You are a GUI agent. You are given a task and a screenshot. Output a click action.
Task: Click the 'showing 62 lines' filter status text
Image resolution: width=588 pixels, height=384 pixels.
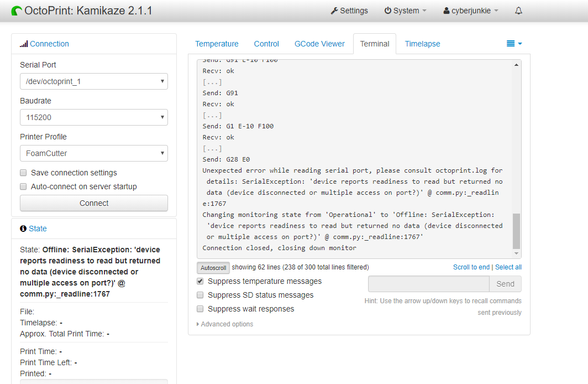(x=301, y=267)
